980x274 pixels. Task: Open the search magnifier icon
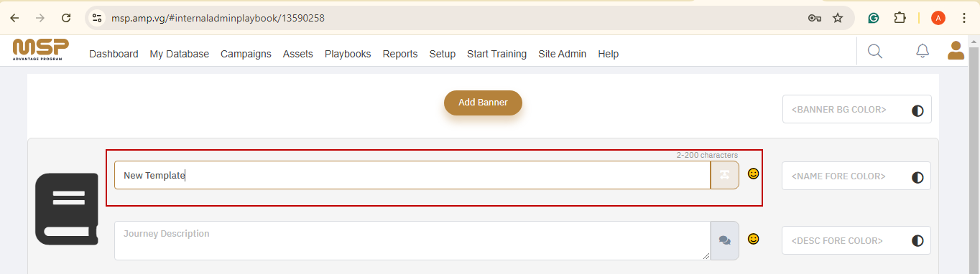[x=874, y=51]
